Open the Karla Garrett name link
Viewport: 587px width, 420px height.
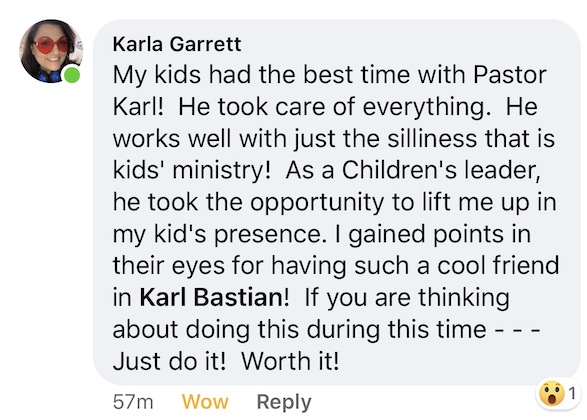tap(177, 44)
